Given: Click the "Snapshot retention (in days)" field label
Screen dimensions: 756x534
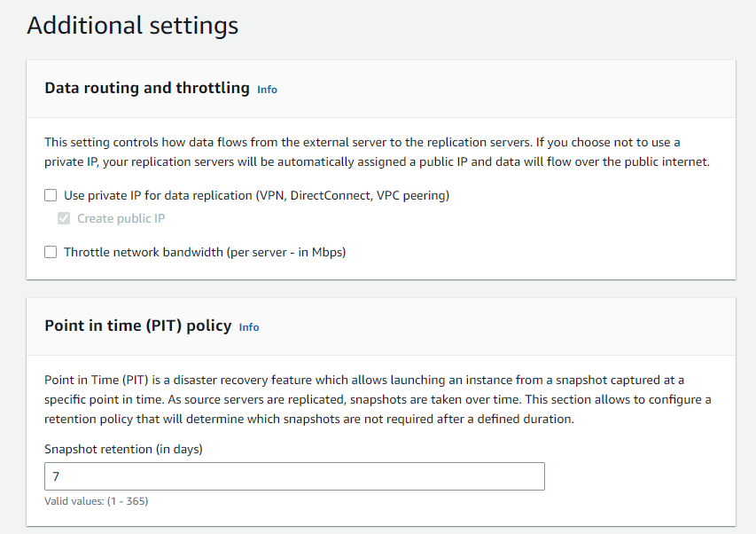Looking at the screenshot, I should [x=123, y=449].
